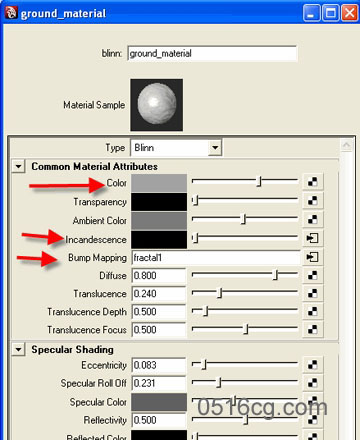Click the 'Diffuse' attribute label

pyautogui.click(x=113, y=276)
